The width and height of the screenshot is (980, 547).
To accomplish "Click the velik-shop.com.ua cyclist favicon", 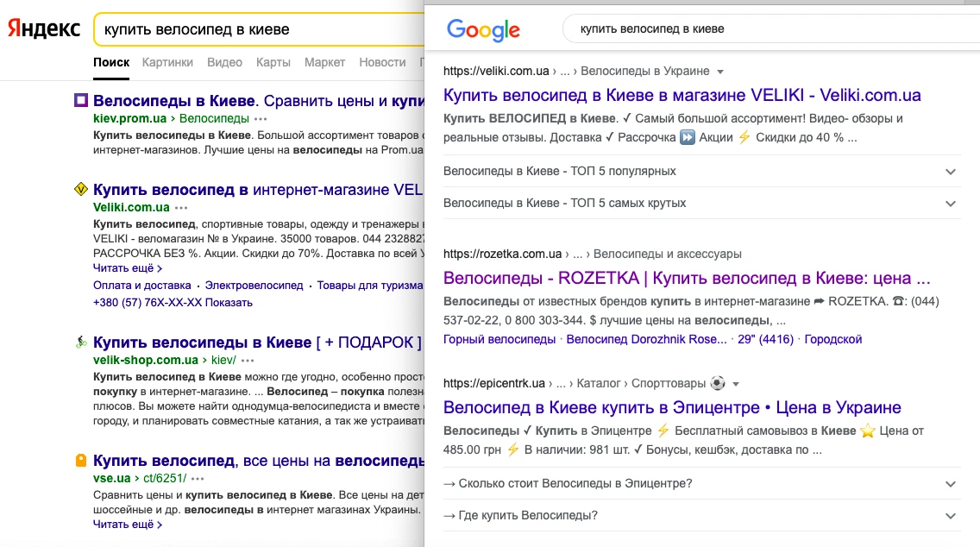I will [x=80, y=342].
